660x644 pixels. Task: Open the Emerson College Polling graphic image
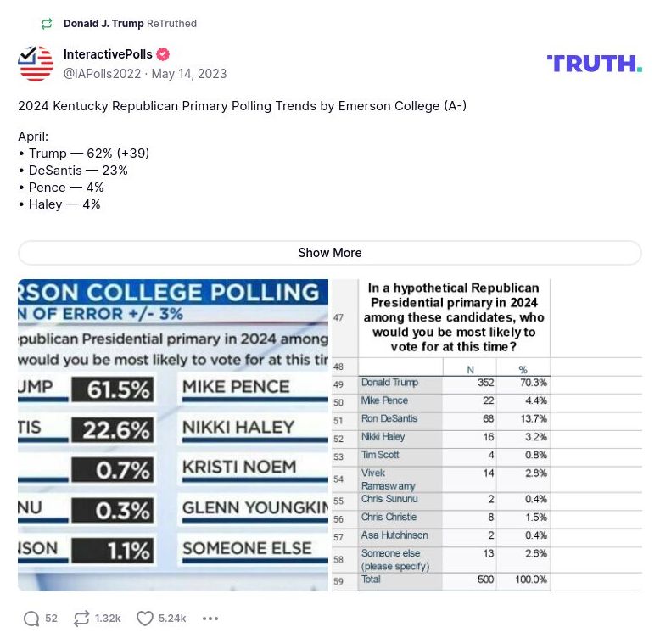pyautogui.click(x=173, y=435)
